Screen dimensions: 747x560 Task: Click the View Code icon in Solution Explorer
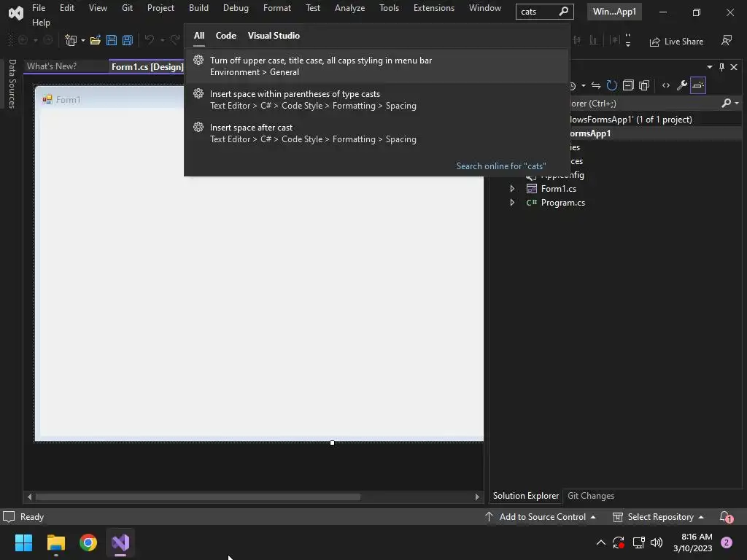pos(666,85)
